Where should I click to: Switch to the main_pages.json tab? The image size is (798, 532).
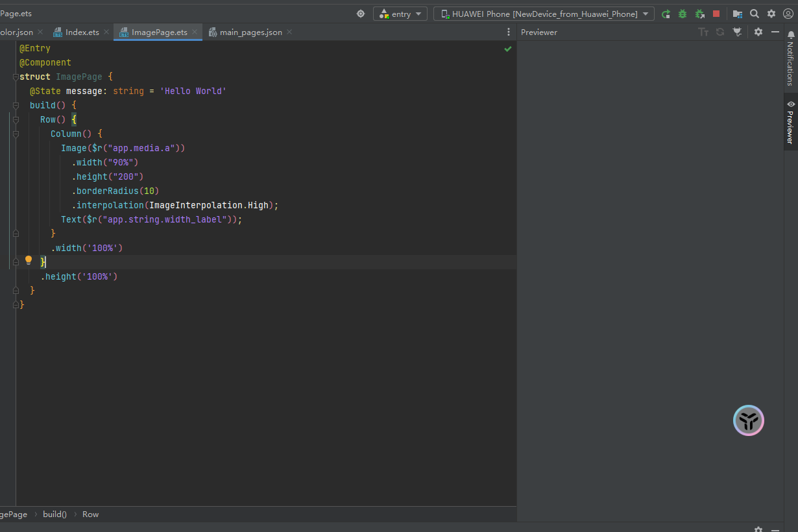pos(250,32)
